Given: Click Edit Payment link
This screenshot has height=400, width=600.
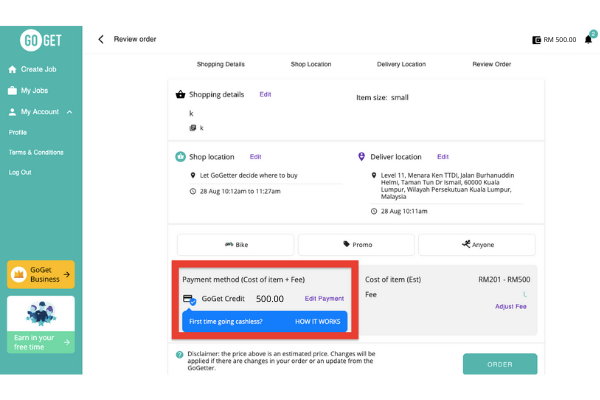Looking at the screenshot, I should click(x=324, y=299).
